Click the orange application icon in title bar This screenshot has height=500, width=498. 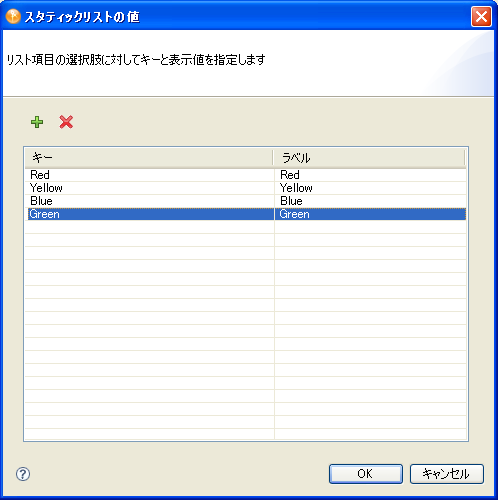[13, 16]
